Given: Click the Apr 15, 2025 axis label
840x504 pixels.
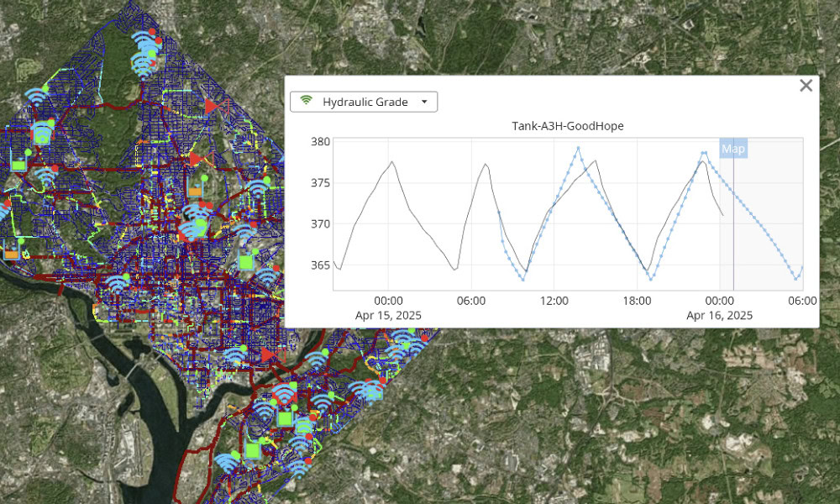Looking at the screenshot, I should tap(388, 315).
